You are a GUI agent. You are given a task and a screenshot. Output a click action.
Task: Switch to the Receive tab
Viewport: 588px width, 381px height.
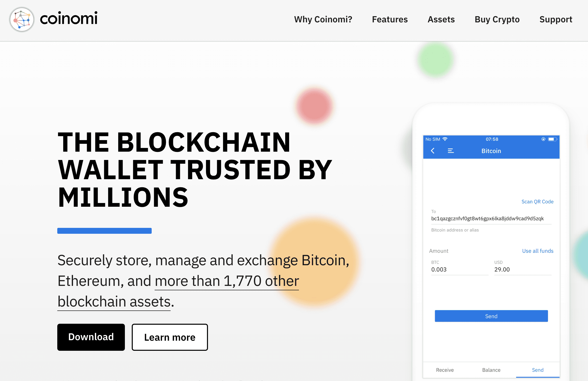click(445, 370)
